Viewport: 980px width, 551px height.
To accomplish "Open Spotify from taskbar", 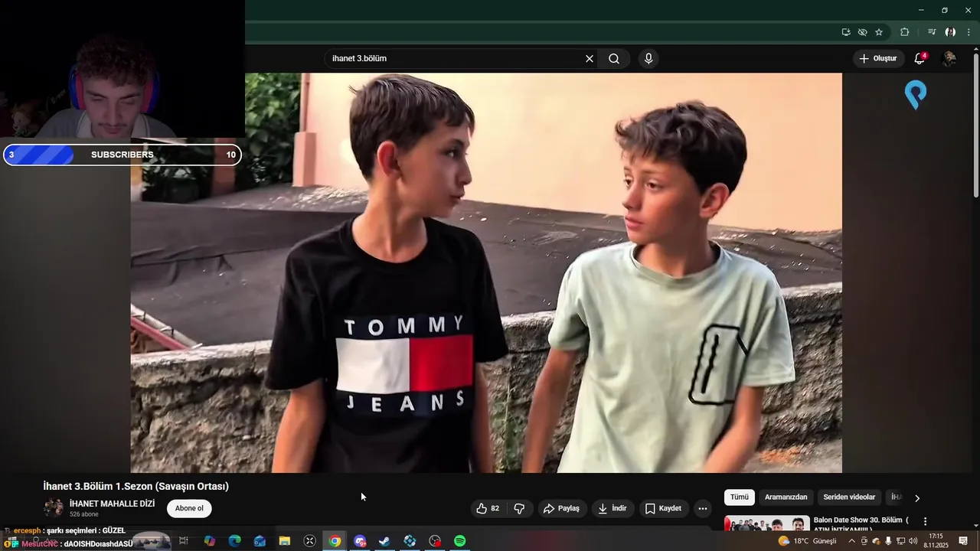I will click(x=459, y=541).
